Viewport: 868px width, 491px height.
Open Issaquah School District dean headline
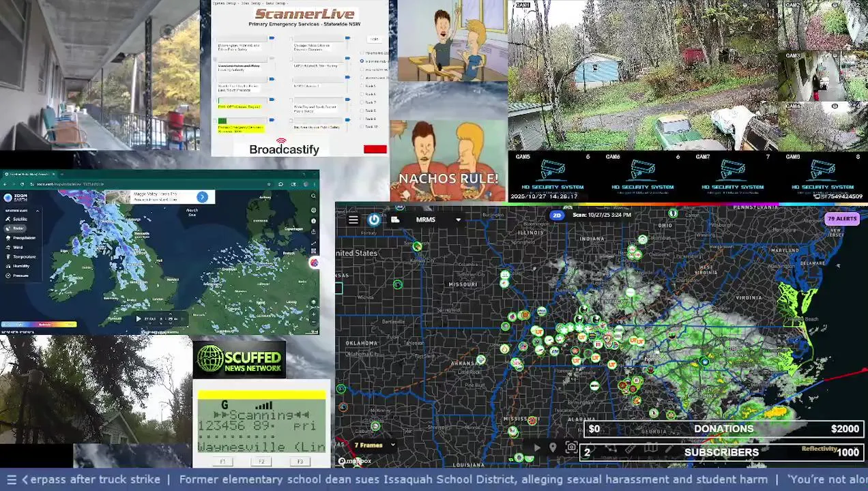coord(474,479)
